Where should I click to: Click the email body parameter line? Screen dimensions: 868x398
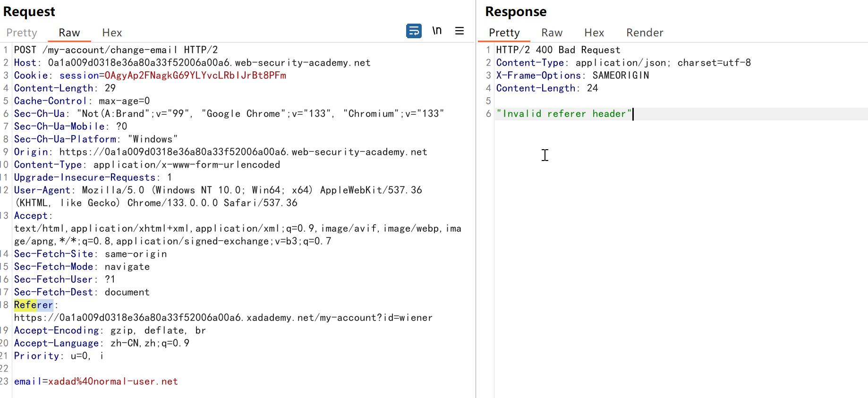pos(96,381)
